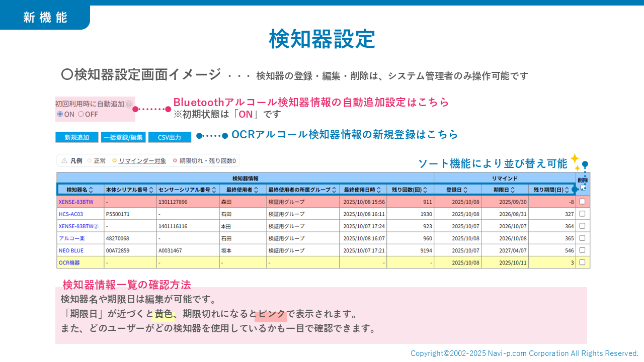Open the 一括登録/編集 button
This screenshot has width=644, height=362.
point(123,137)
